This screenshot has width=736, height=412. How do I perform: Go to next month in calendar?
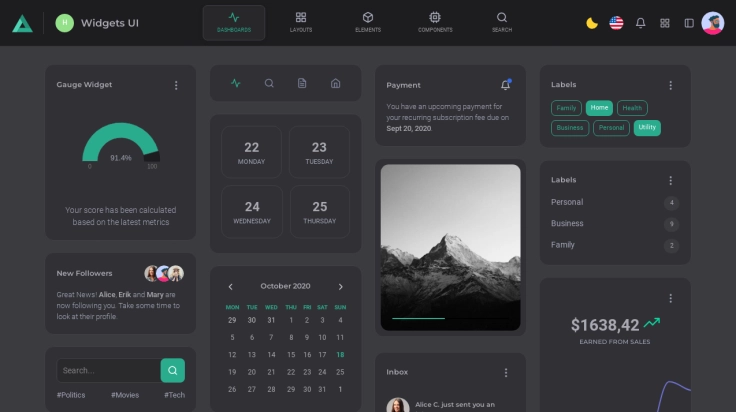340,286
